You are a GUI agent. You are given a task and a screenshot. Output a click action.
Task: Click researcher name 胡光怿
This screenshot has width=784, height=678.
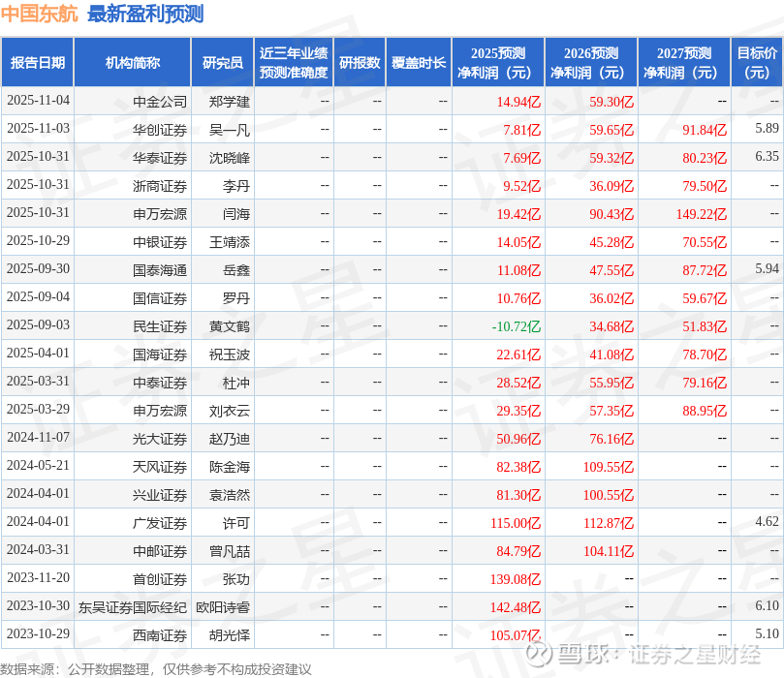click(x=230, y=635)
